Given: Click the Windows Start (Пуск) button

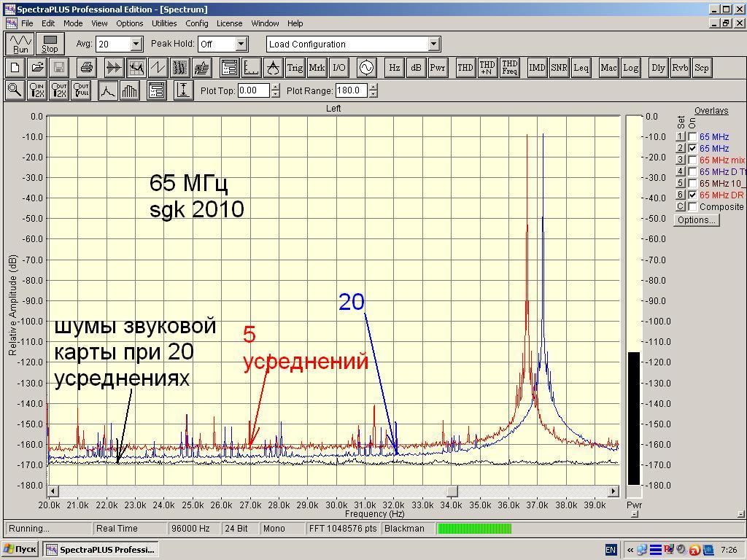Looking at the screenshot, I should (x=20, y=549).
